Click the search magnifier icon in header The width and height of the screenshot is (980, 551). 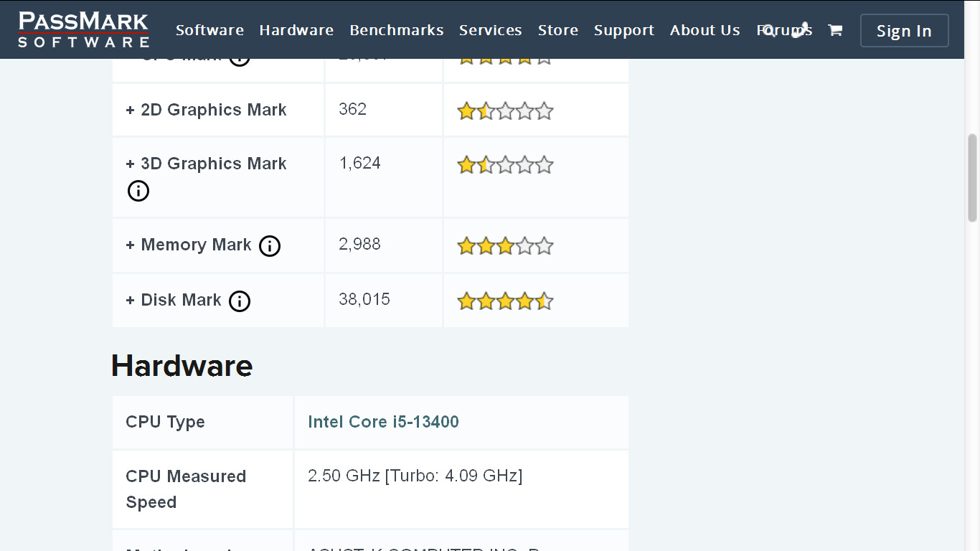(x=768, y=30)
